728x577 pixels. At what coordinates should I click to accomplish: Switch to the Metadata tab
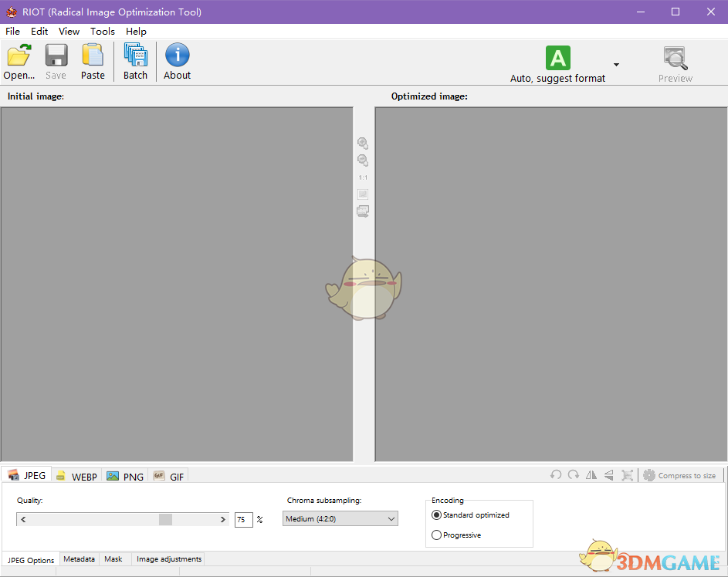click(79, 559)
